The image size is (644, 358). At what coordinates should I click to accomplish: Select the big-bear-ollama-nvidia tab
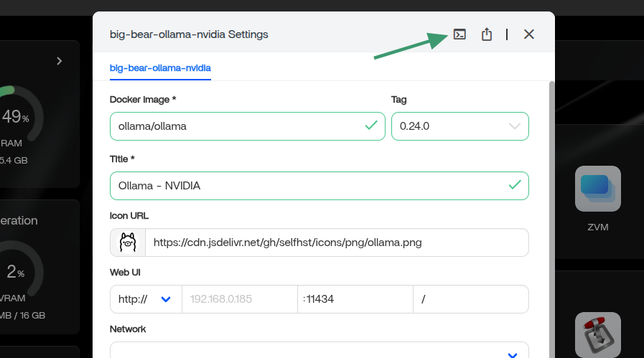(160, 68)
